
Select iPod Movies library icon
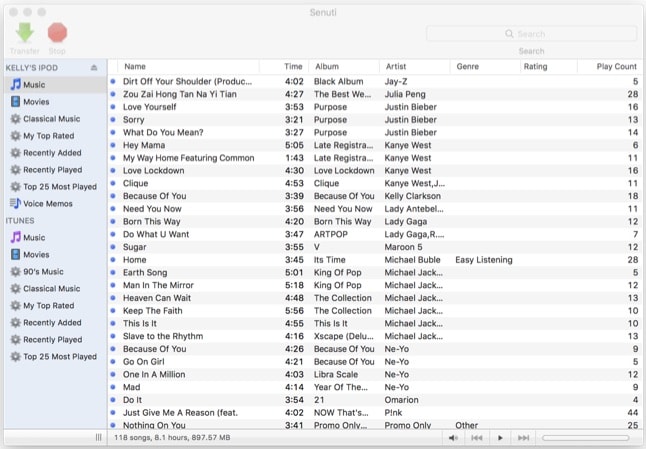(x=15, y=102)
